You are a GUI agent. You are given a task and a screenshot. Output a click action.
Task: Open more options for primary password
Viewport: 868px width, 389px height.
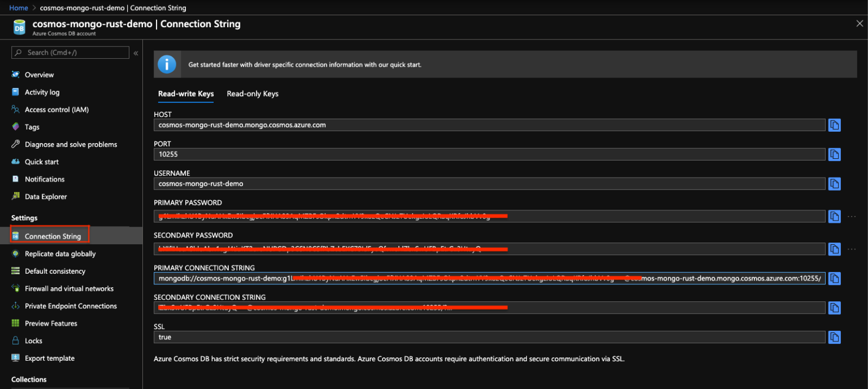pyautogui.click(x=852, y=217)
